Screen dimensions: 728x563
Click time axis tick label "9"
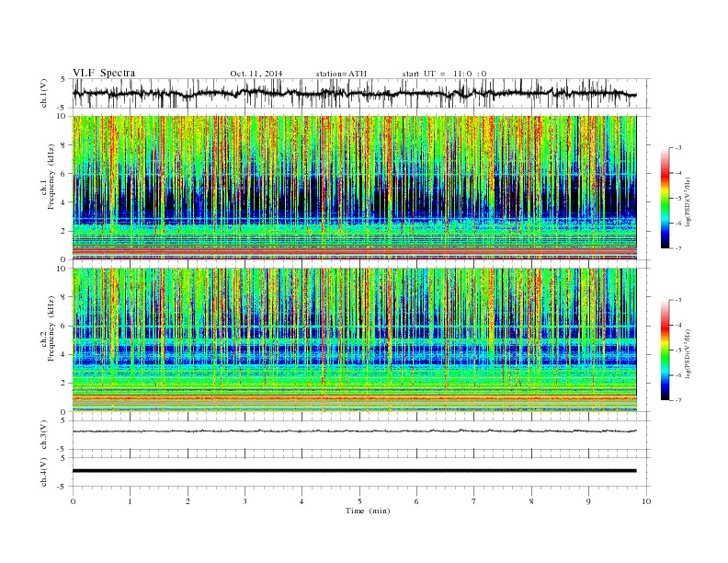point(588,501)
